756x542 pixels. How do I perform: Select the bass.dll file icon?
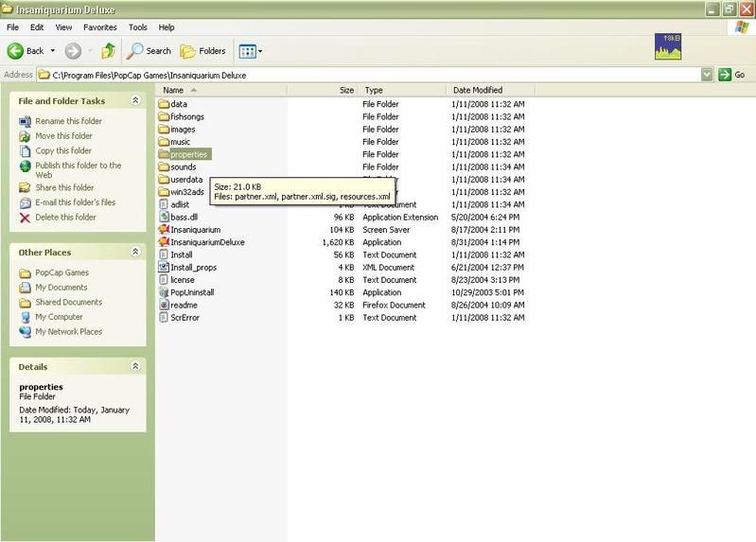(163, 217)
